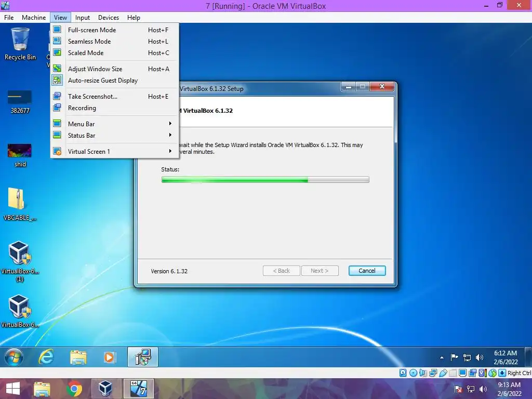Expand the Menu Bar submenu
532x399 pixels.
(115, 124)
